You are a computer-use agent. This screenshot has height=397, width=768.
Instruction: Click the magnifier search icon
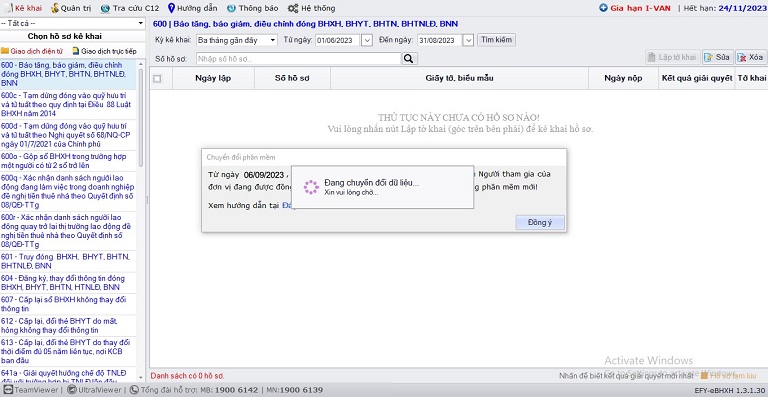tap(409, 59)
